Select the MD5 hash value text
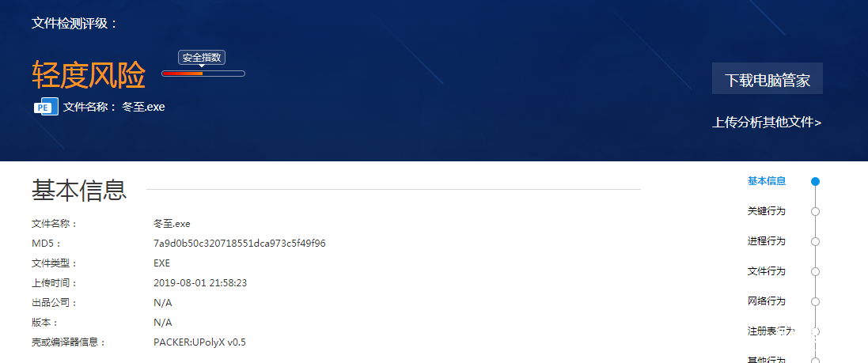 pyautogui.click(x=240, y=244)
